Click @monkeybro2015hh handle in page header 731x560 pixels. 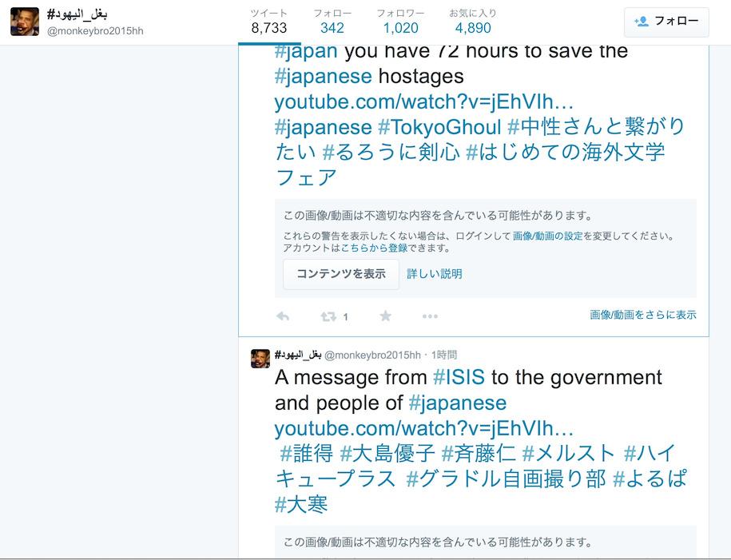tap(95, 31)
